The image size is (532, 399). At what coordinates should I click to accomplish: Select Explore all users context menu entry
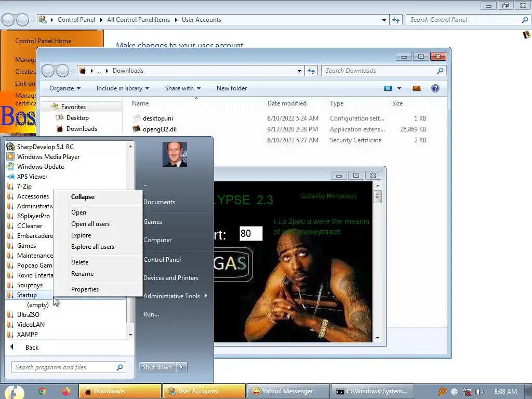pyautogui.click(x=92, y=247)
